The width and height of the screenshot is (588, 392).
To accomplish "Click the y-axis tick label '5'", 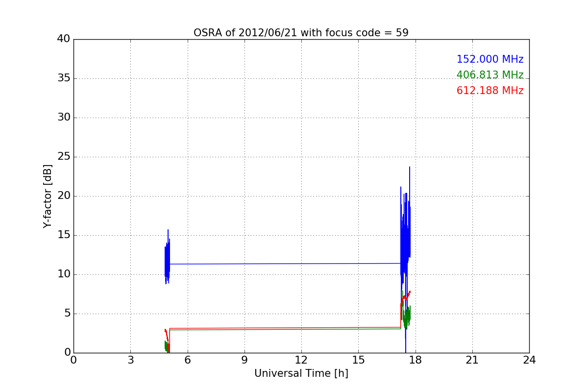I will pos(67,314).
